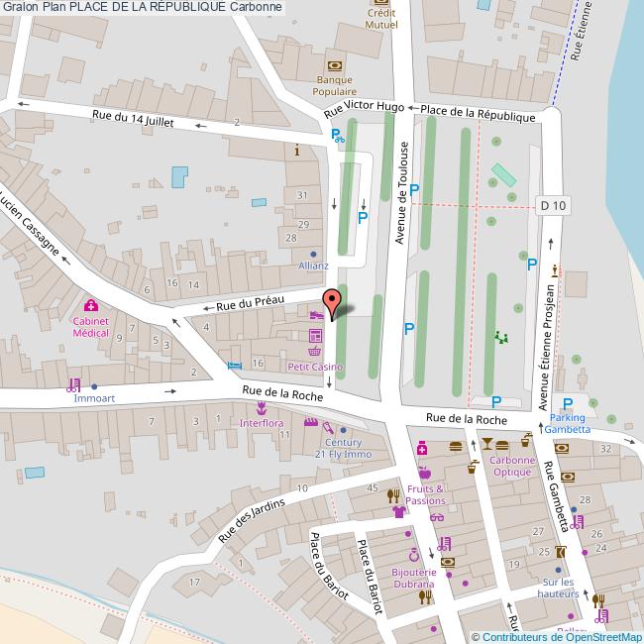Click the Parking Gambetta P icon

pyautogui.click(x=568, y=403)
